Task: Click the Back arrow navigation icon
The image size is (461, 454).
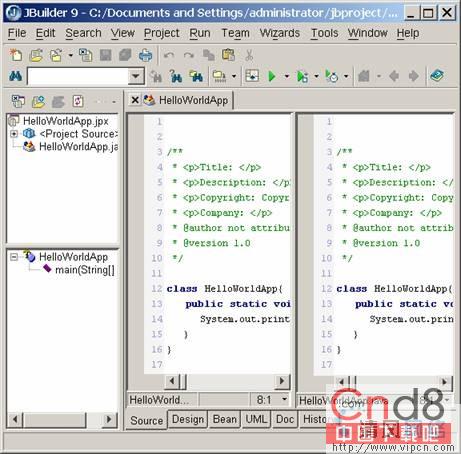Action: (394, 76)
